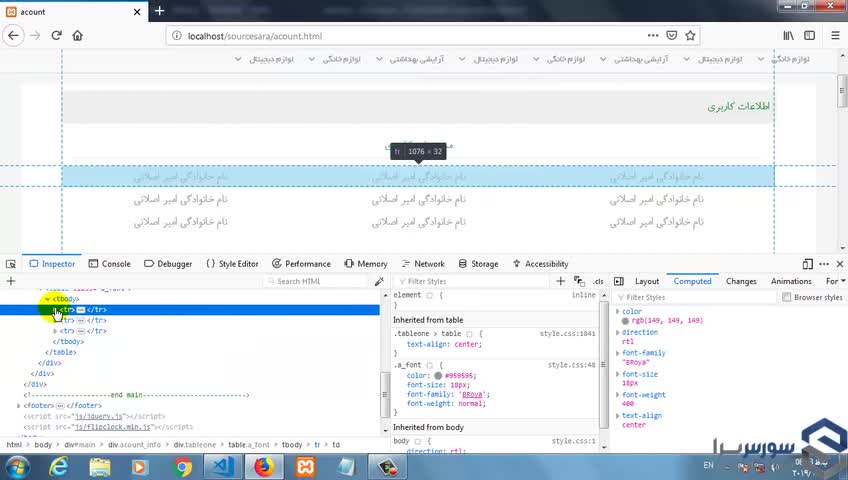Expand the footer node in markup tree
The width and height of the screenshot is (848, 480).
click(x=19, y=405)
